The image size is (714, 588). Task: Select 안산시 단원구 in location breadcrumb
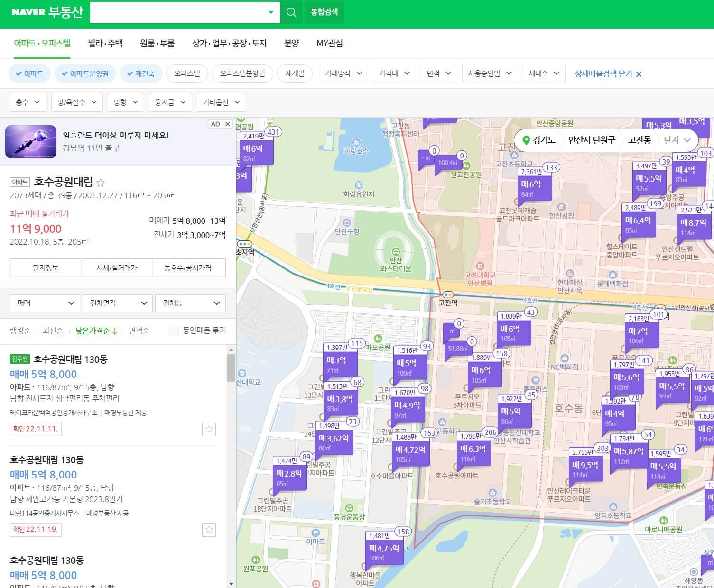[591, 140]
